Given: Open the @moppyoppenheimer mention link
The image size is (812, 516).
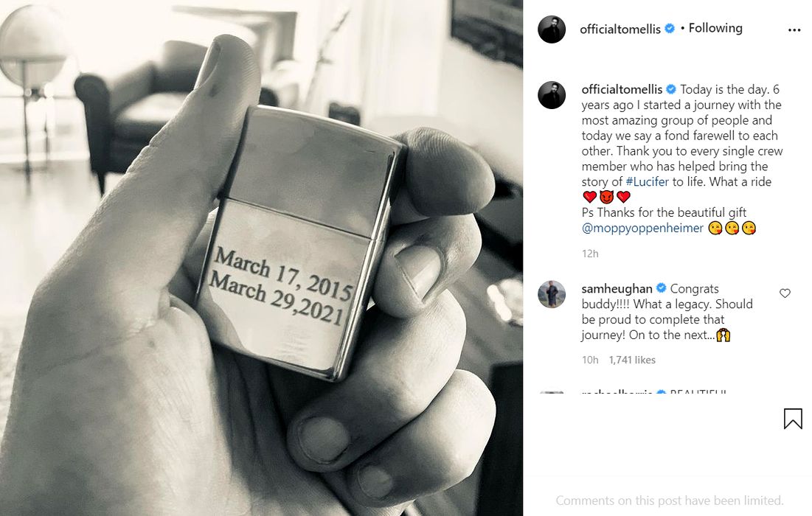Looking at the screenshot, I should pos(642,228).
